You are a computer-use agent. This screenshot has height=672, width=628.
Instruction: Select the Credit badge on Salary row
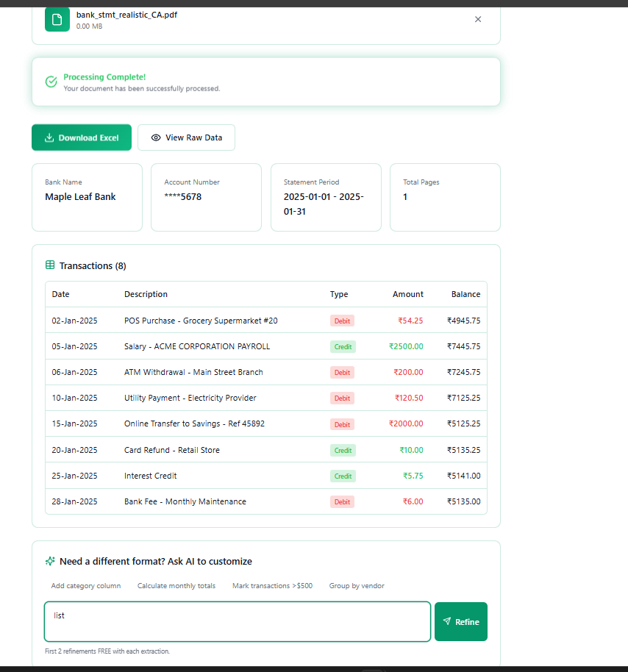(x=343, y=346)
